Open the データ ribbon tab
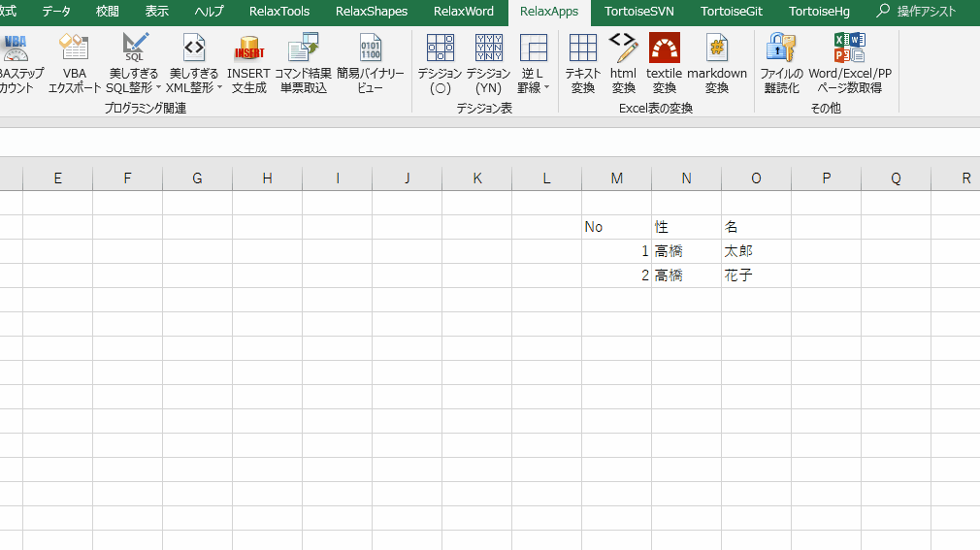Viewport: 980px width, 550px height. pyautogui.click(x=56, y=12)
